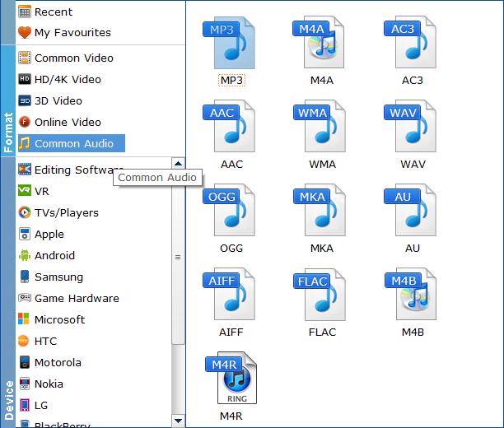This screenshot has width=504, height=428.
Task: Choose the M4R ringtone format icon
Action: [231, 378]
